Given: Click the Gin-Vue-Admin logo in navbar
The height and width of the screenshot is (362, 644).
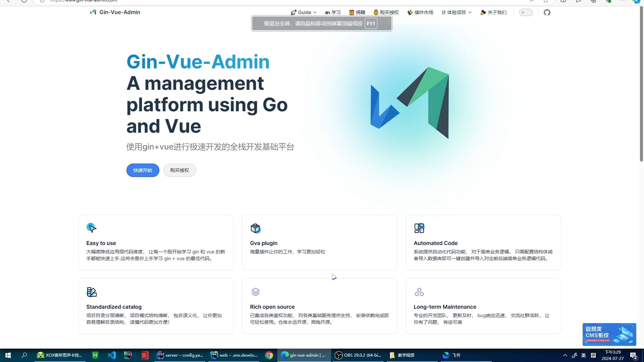Looking at the screenshot, I should pyautogui.click(x=93, y=12).
